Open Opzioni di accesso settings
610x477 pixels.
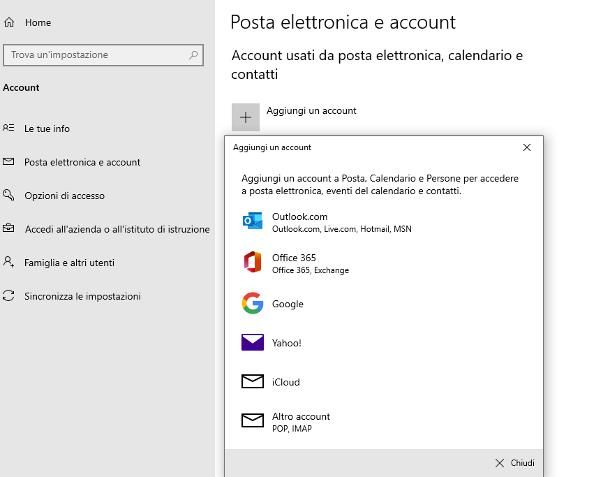click(x=65, y=195)
